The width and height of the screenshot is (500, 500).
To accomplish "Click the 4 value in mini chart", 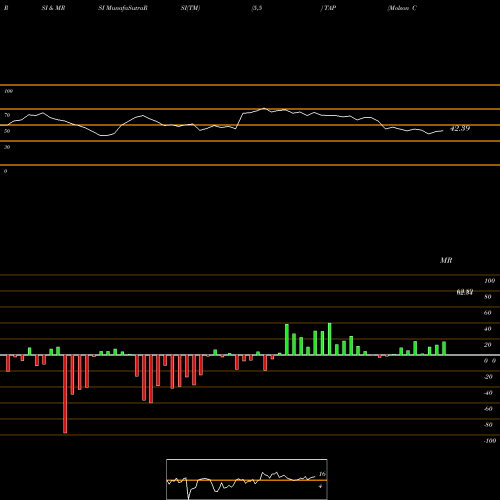I will [320, 486].
